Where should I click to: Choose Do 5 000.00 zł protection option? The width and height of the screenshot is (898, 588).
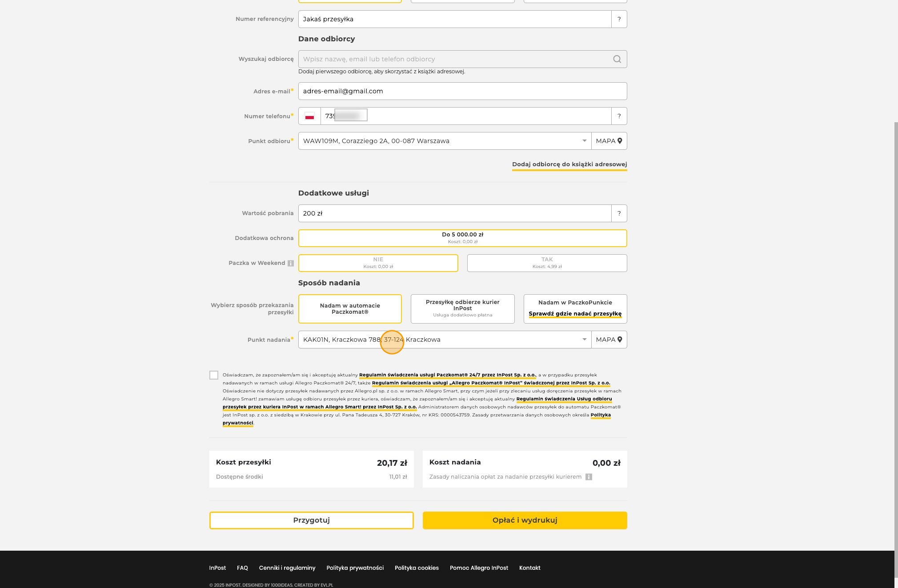(x=463, y=238)
